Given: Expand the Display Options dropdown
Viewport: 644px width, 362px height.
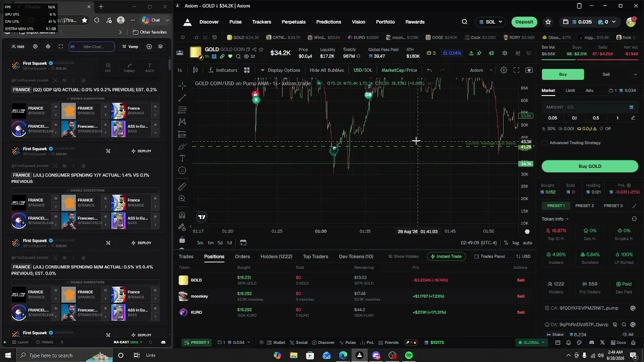Looking at the screenshot, I should (280, 70).
